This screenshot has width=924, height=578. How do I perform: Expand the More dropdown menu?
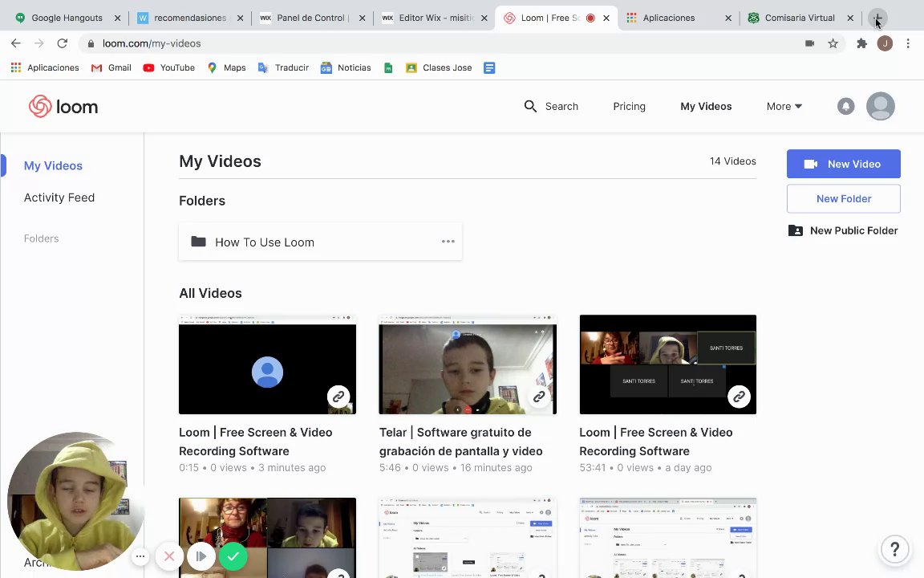pyautogui.click(x=784, y=106)
